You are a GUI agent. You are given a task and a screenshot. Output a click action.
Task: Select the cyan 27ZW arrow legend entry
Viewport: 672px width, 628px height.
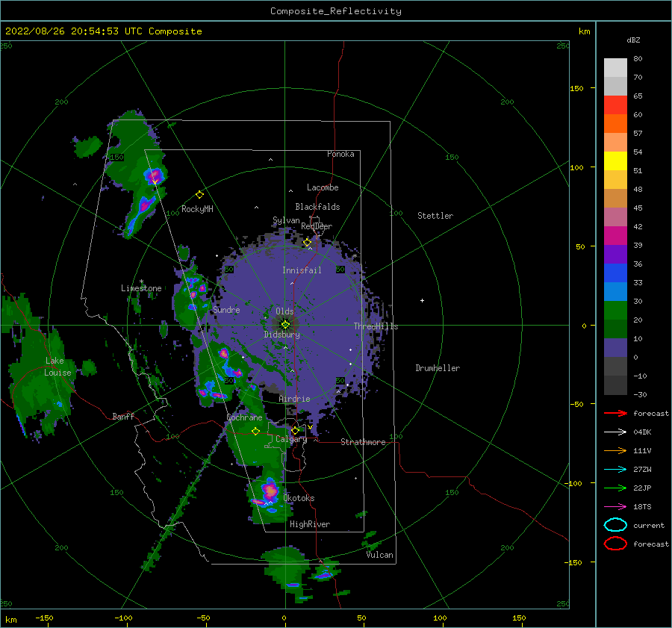[615, 470]
